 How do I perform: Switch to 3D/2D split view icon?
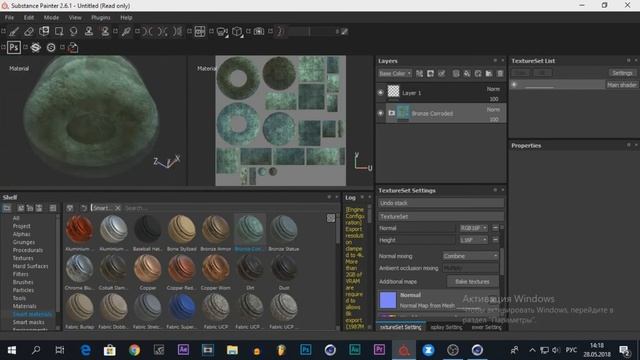pyautogui.click(x=200, y=31)
